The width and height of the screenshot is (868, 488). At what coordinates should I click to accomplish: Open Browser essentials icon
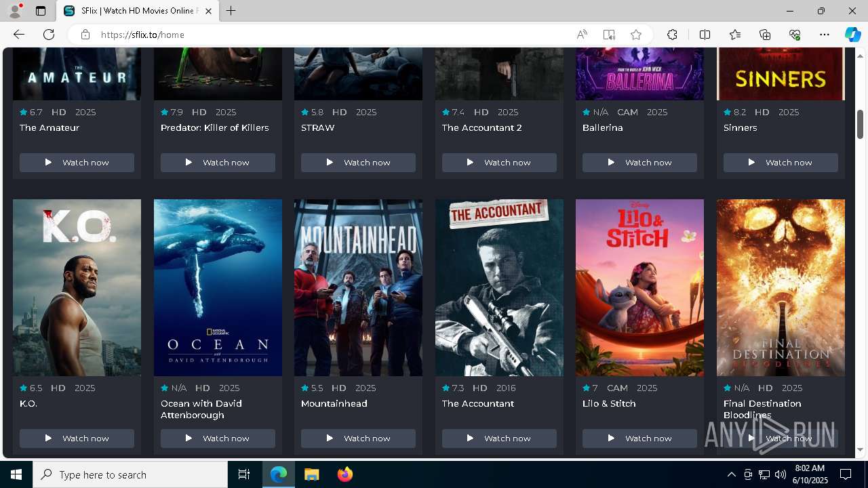(x=795, y=35)
